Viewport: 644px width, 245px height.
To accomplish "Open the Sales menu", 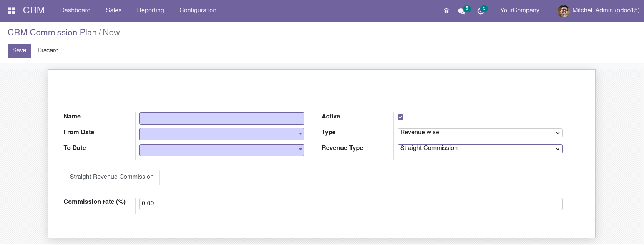I will point(114,10).
